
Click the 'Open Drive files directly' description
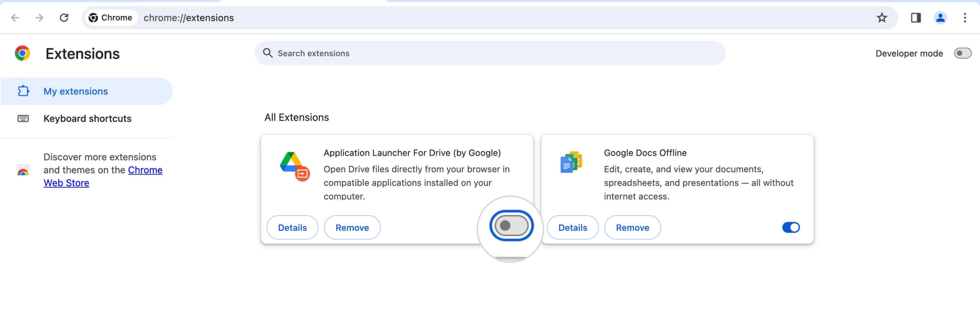(x=417, y=183)
